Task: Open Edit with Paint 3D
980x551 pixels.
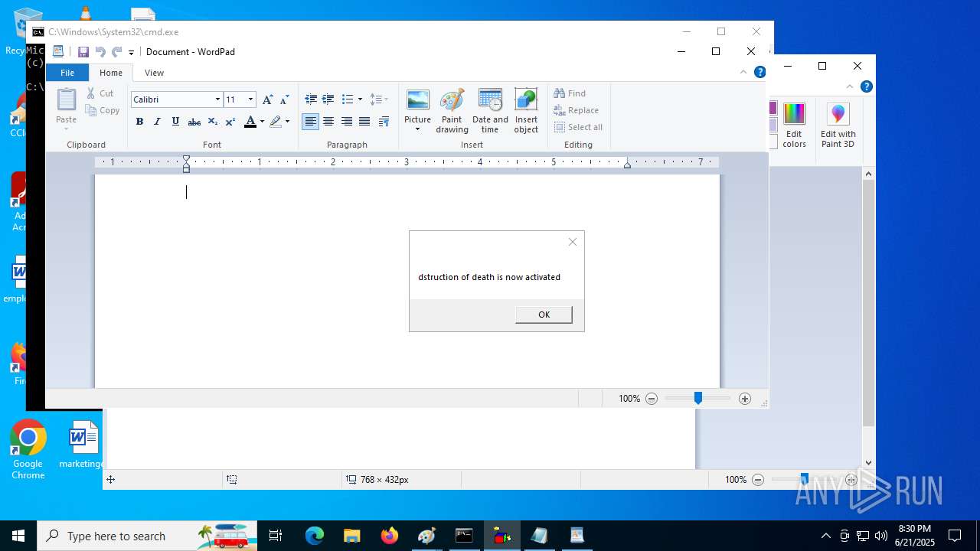Action: click(838, 125)
